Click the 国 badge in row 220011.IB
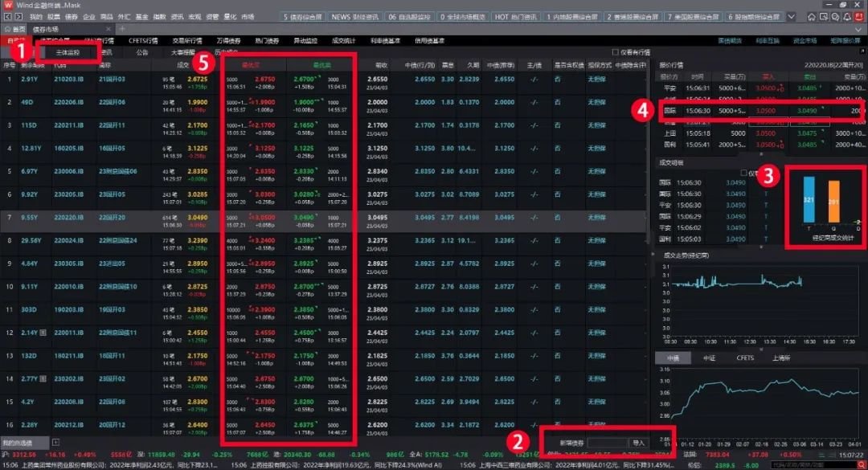This screenshot has height=470, width=868. (43, 333)
